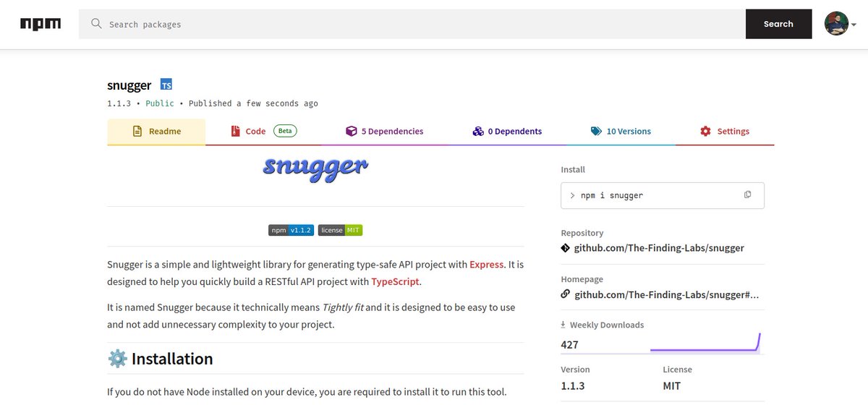Click the magnifier icon in the search bar
This screenshot has height=405, width=868.
point(96,24)
